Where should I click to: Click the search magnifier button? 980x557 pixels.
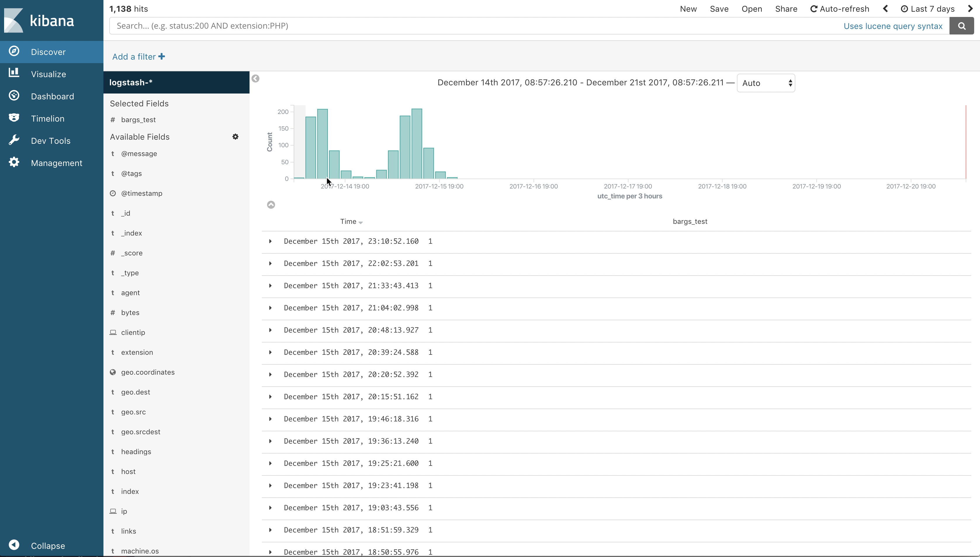[962, 26]
